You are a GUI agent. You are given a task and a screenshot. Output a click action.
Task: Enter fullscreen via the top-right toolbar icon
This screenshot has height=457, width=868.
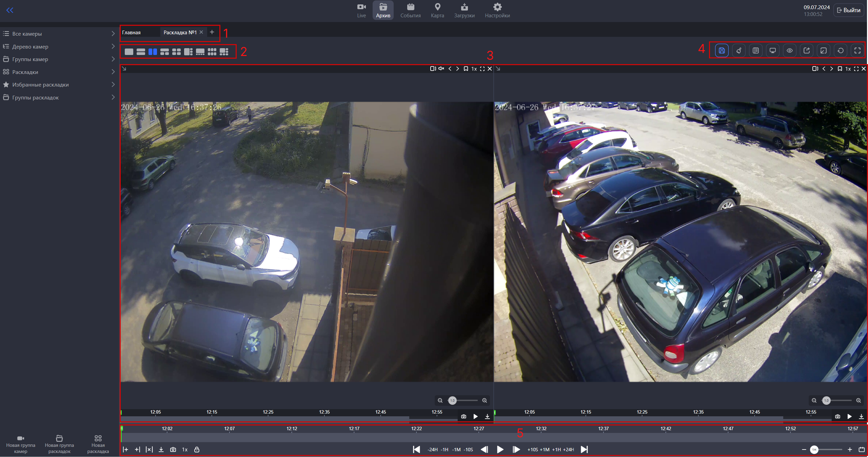(x=858, y=50)
